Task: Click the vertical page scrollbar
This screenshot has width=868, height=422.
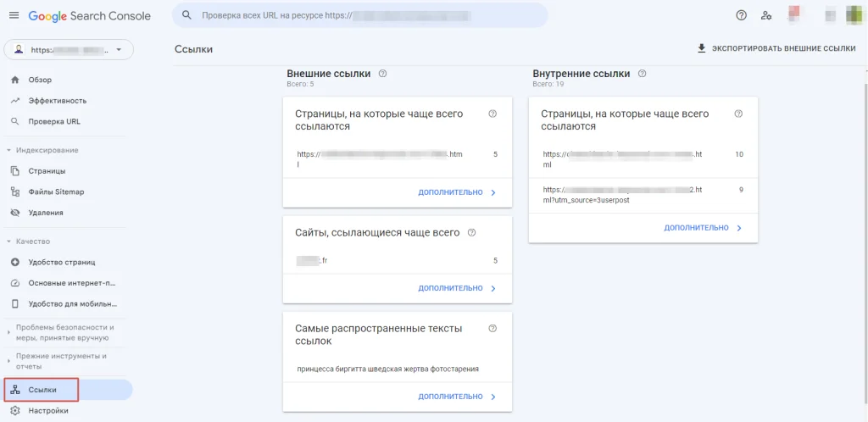Action: coord(865,243)
